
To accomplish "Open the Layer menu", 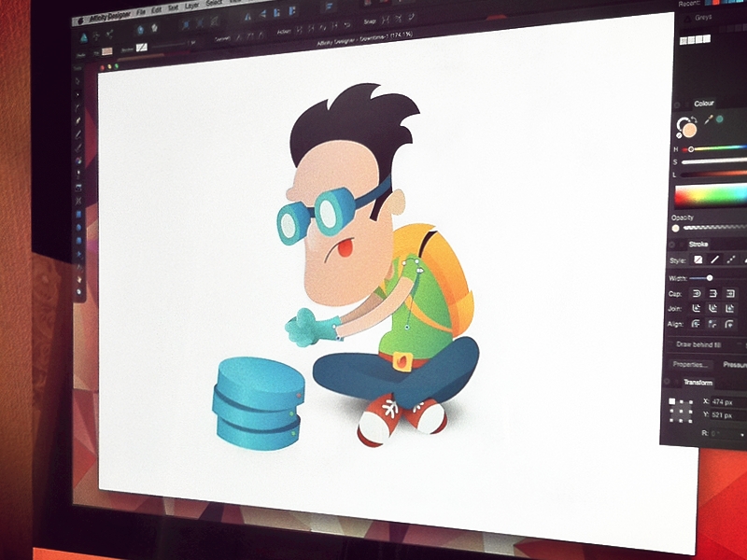I will 191,8.
